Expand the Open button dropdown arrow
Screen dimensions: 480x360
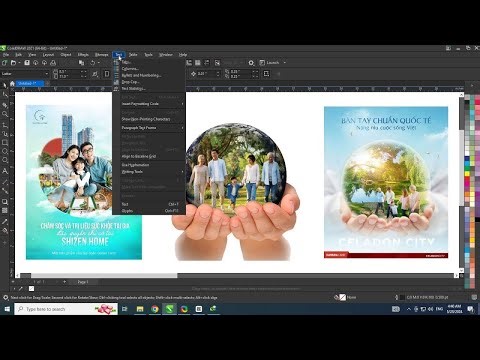coord(19,63)
